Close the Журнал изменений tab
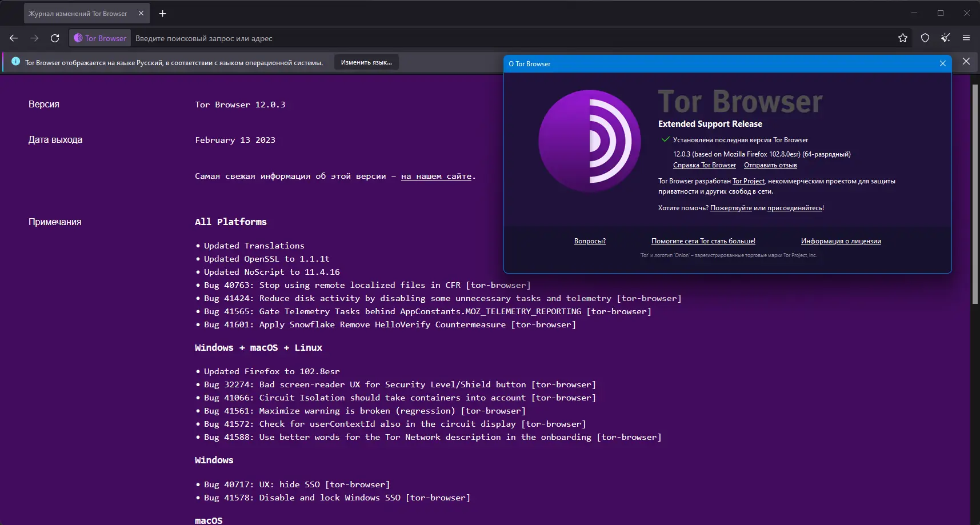The width and height of the screenshot is (980, 525). (x=141, y=13)
